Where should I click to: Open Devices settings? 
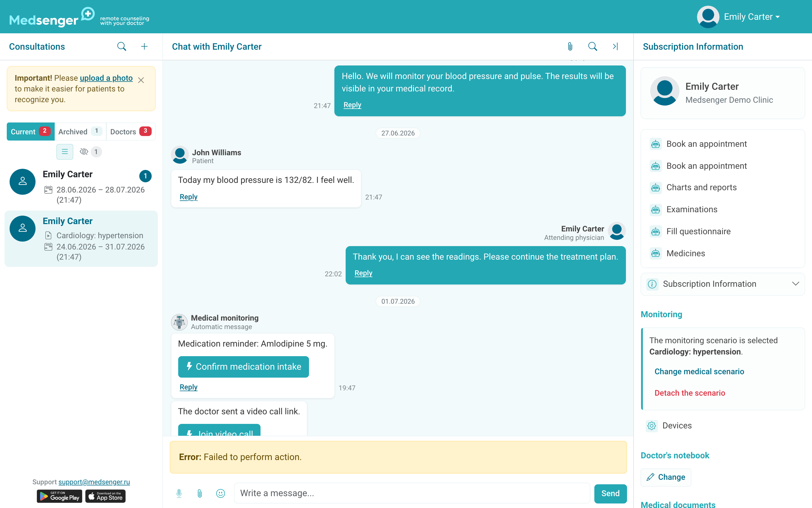click(x=677, y=426)
